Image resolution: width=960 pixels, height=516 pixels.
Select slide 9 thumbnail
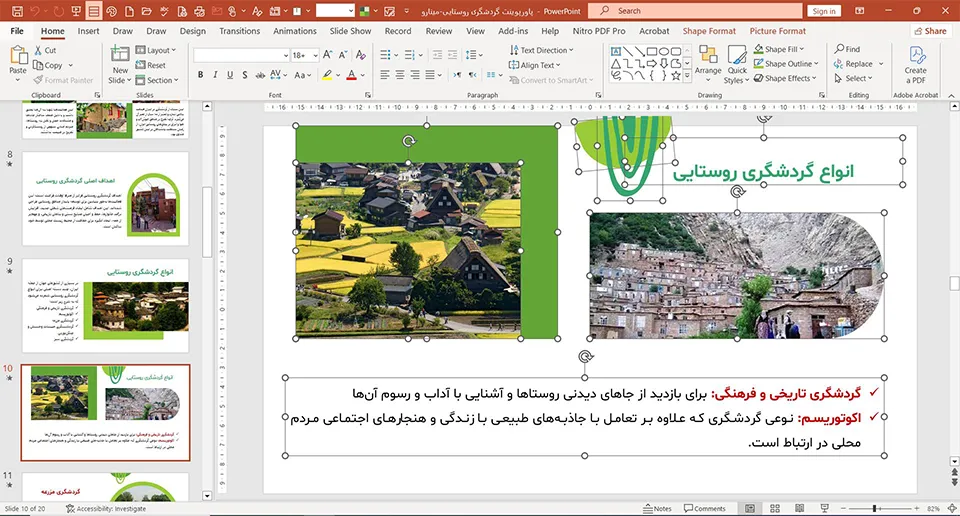coord(105,305)
